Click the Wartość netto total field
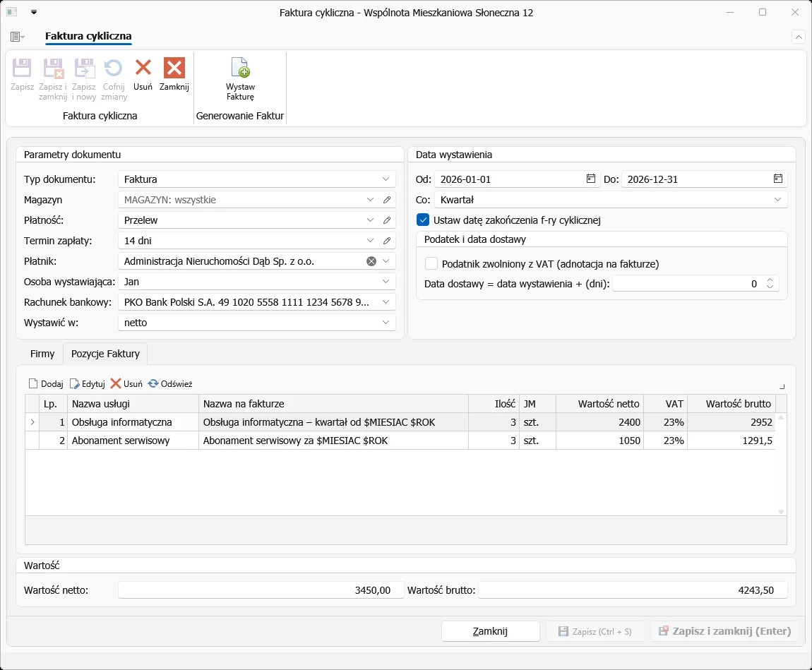Screen dimensions: 812x670 tap(261, 590)
